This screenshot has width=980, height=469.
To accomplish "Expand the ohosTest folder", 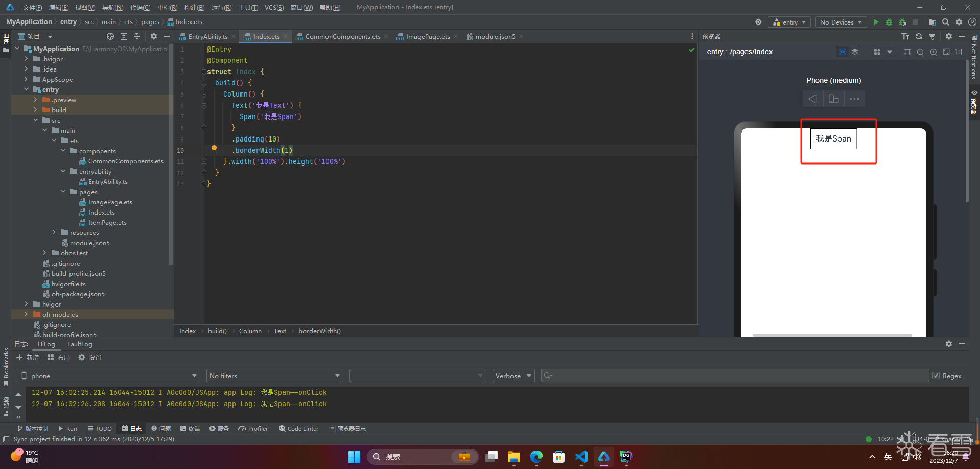I will point(44,253).
